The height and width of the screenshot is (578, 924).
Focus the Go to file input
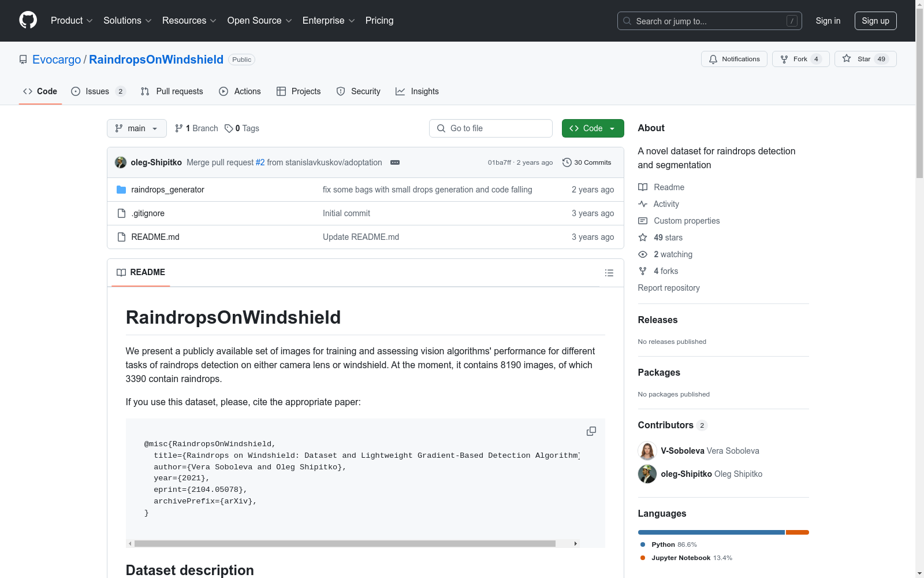[491, 128]
